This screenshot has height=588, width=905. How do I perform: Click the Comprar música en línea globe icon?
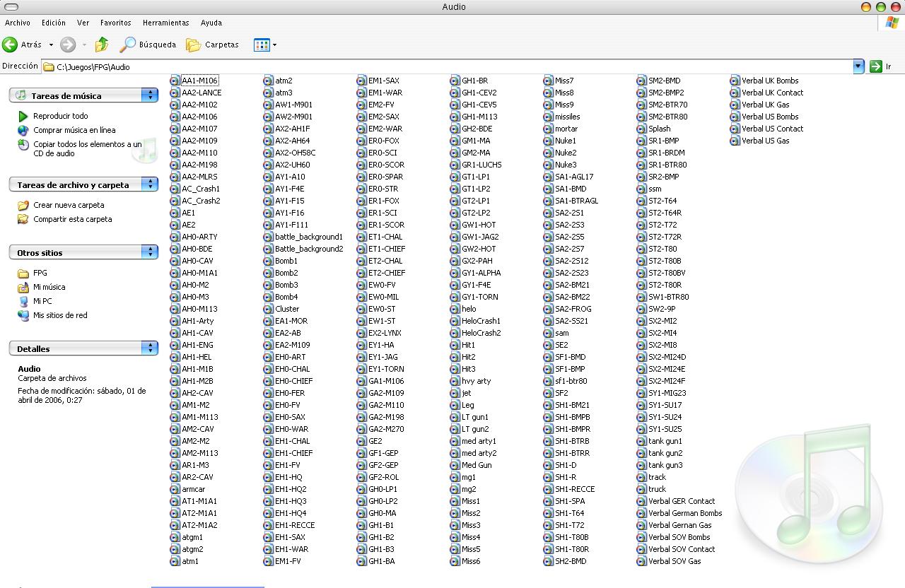[x=23, y=130]
